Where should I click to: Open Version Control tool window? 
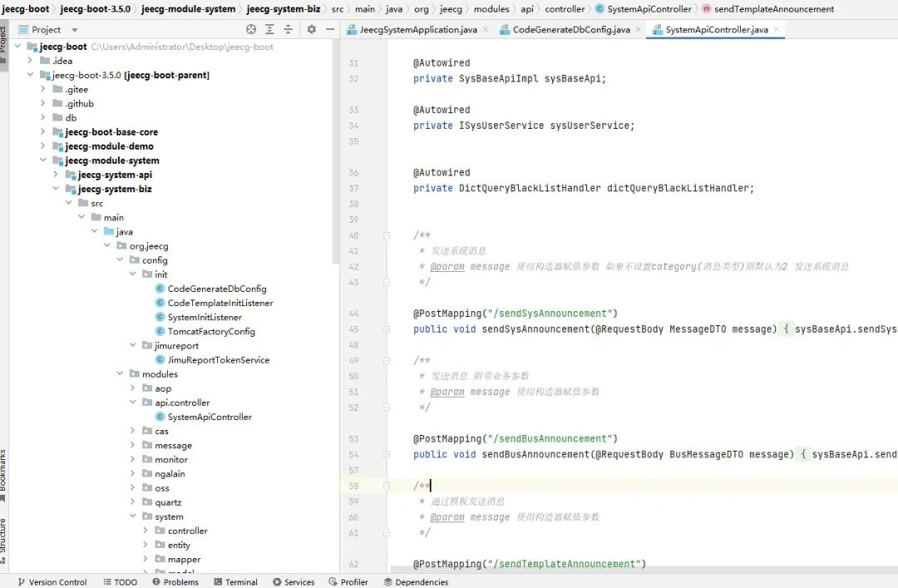coord(52,581)
